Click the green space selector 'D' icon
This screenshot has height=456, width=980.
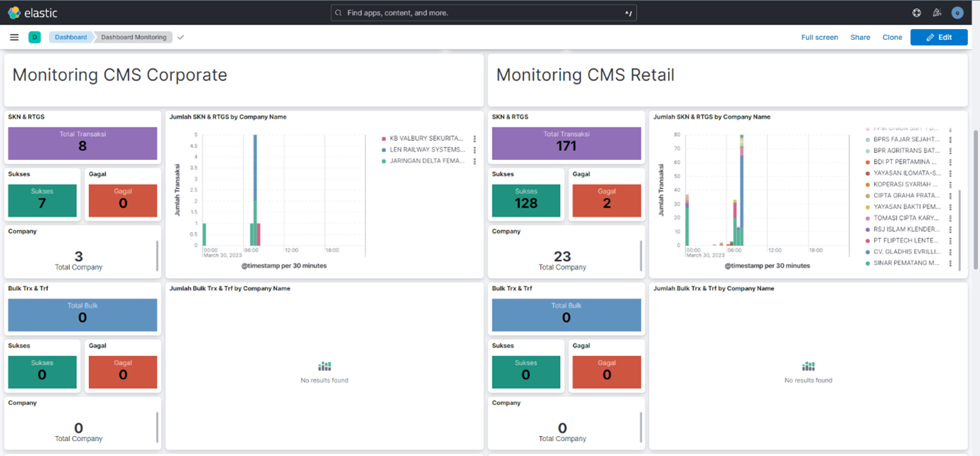(34, 37)
